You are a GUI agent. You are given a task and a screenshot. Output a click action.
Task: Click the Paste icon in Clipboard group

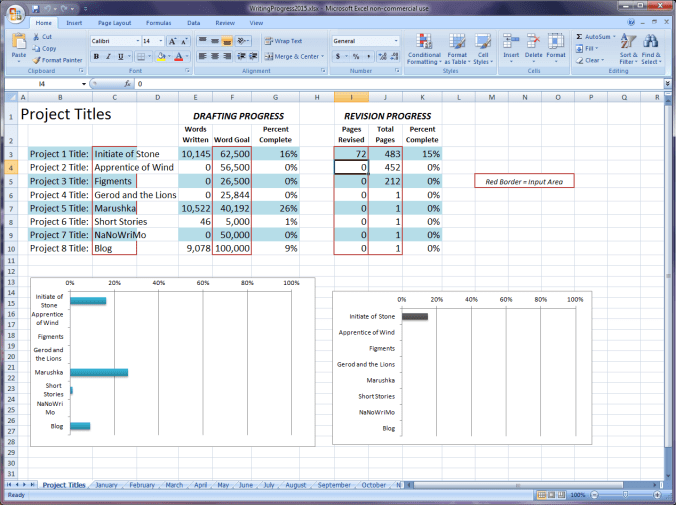[x=19, y=44]
